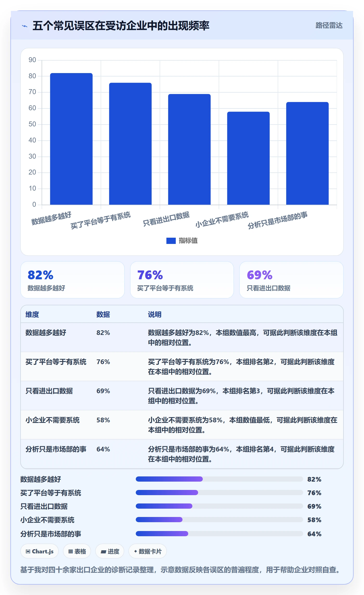The image size is (364, 595).
Task: Open the 76% data card
Action: [182, 280]
